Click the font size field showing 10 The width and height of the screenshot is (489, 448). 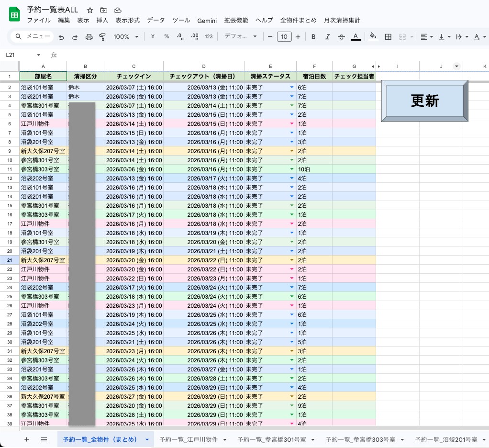(284, 37)
